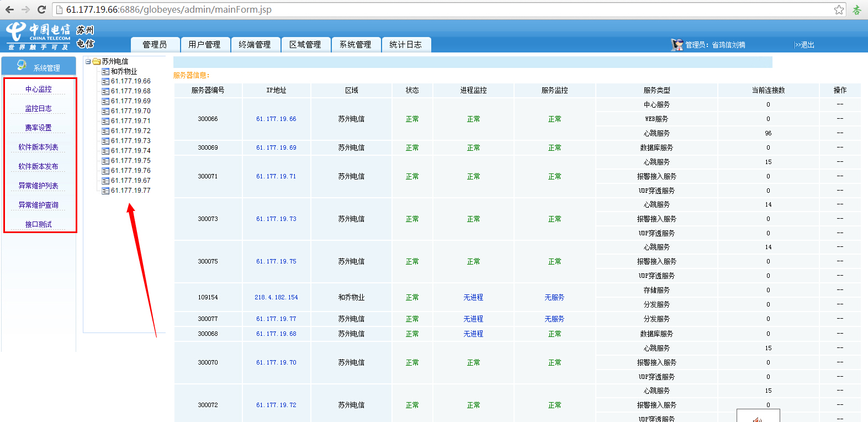Click the WEB服务 service type cell
868x422 pixels.
(x=657, y=119)
